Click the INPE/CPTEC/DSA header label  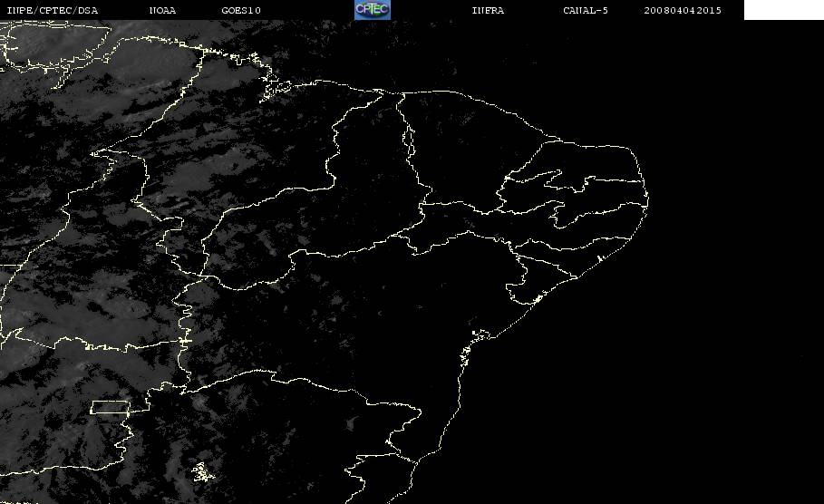[52, 10]
